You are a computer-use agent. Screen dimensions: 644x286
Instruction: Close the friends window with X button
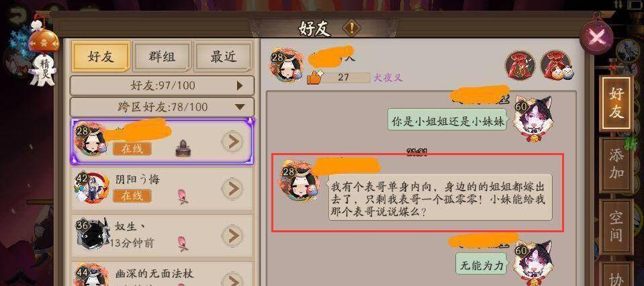click(x=597, y=38)
